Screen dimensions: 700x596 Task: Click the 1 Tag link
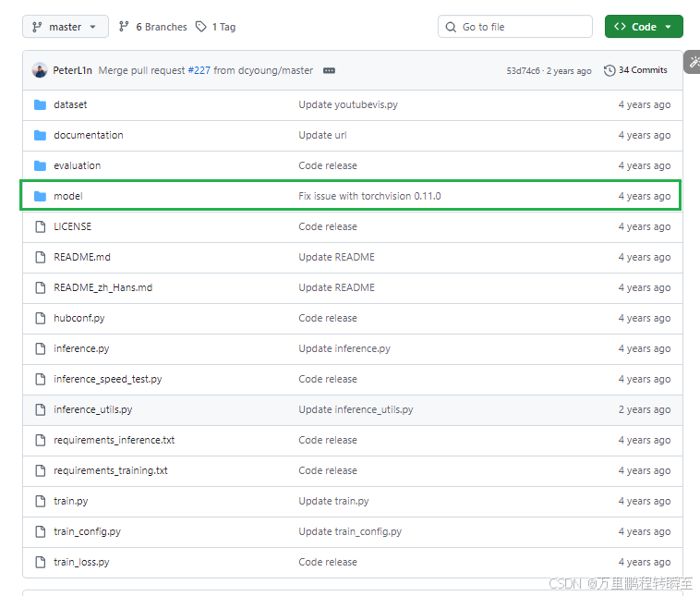point(215,27)
